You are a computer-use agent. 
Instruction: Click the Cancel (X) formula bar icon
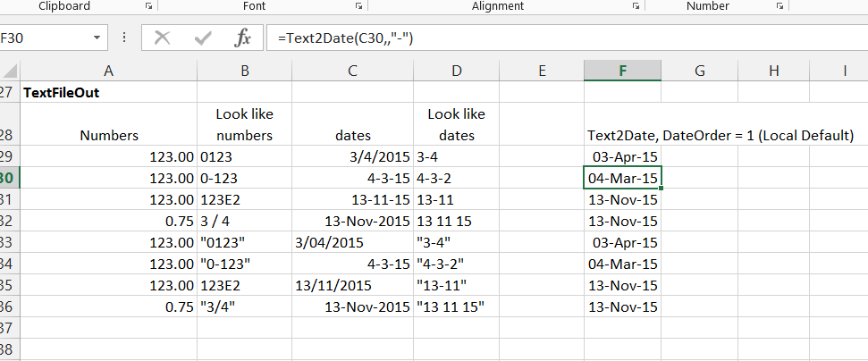pos(162,38)
